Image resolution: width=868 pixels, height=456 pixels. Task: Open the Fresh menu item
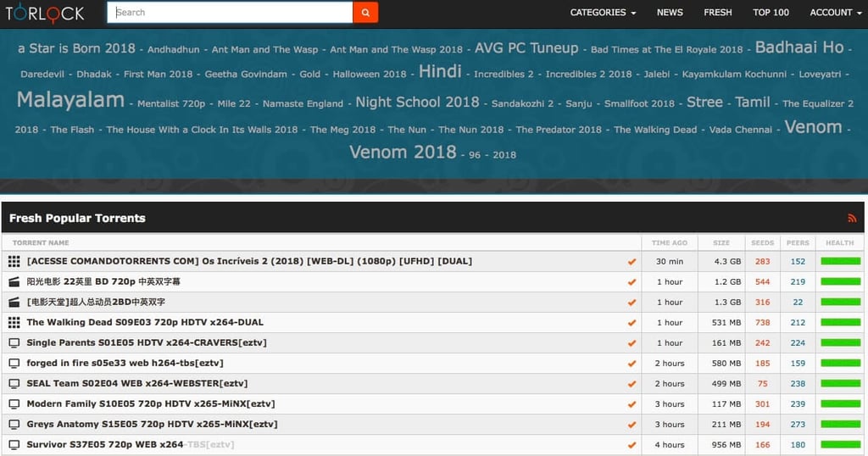click(717, 12)
